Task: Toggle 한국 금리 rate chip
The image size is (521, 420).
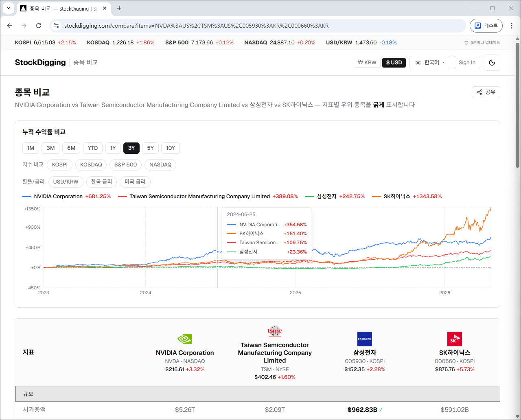Action: 101,182
